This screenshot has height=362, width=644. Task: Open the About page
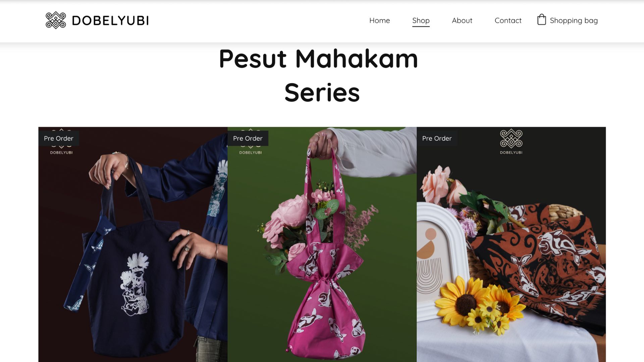click(462, 20)
